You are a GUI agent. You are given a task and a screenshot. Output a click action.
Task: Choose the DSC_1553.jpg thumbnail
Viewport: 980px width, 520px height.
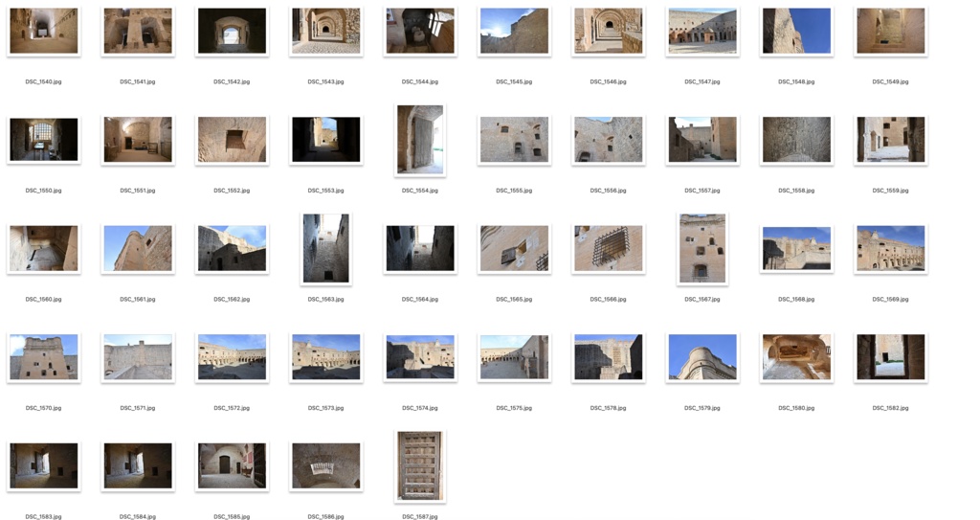pyautogui.click(x=325, y=140)
